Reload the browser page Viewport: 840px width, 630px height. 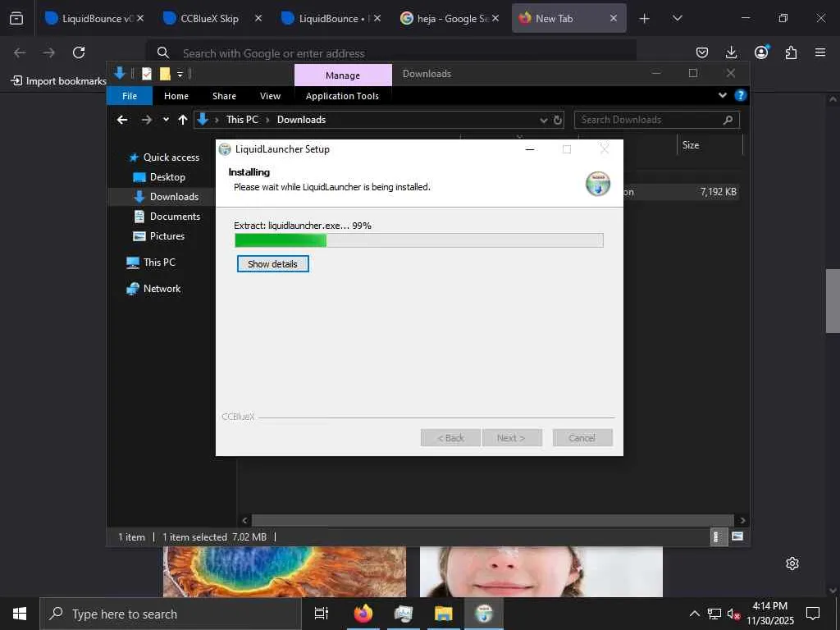(x=79, y=52)
